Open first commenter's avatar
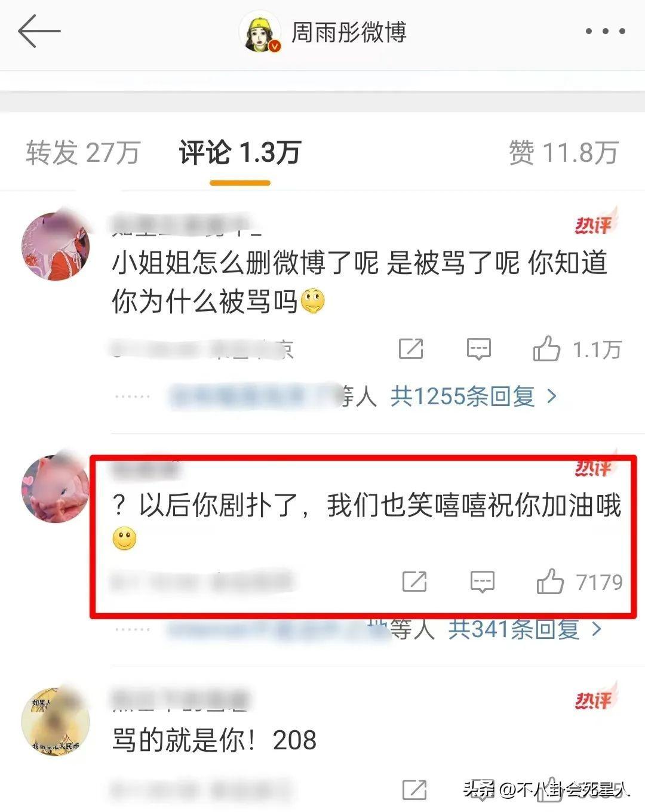 click(56, 245)
